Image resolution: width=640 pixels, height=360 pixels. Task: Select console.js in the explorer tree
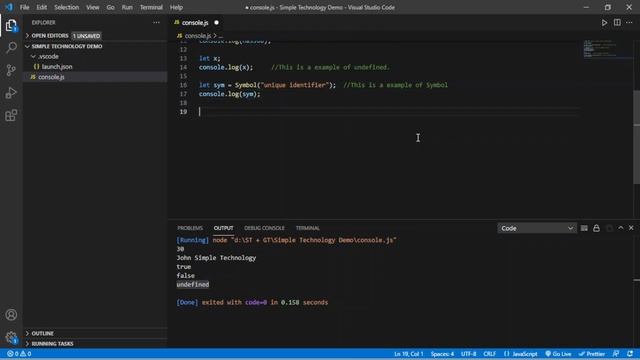[51, 77]
